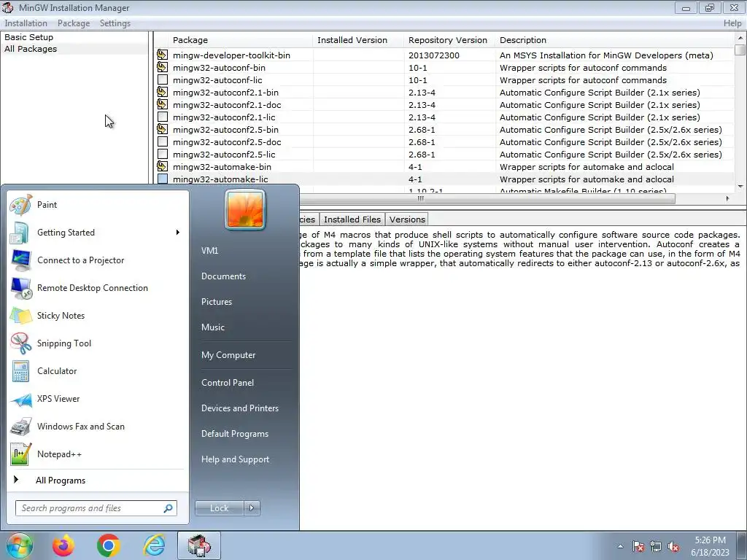
Task: Click the Package column header
Action: click(x=241, y=40)
